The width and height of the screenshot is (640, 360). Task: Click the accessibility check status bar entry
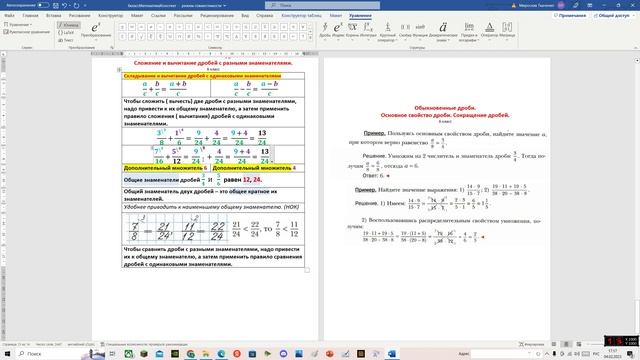click(x=144, y=344)
